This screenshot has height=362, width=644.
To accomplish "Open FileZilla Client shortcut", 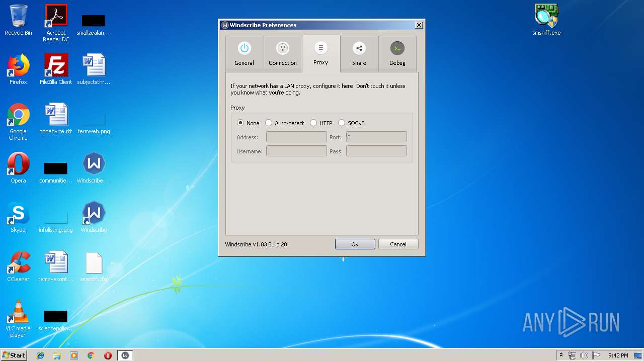I will [56, 69].
